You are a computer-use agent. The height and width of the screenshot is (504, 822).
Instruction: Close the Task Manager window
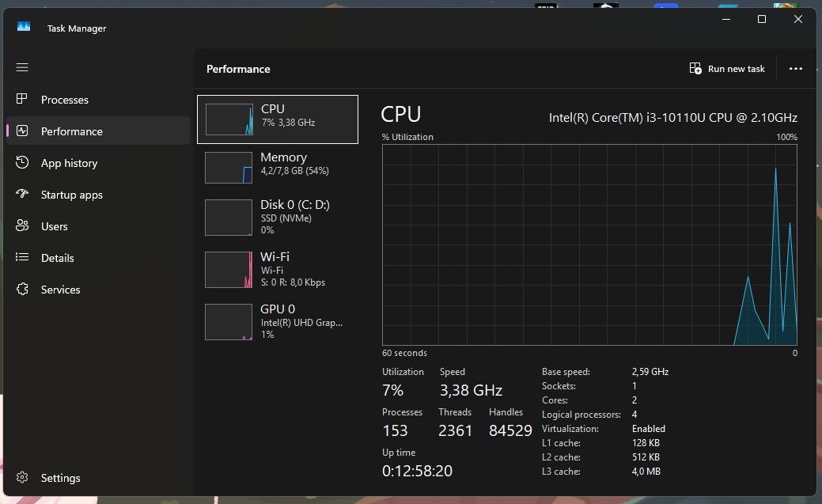pos(798,20)
